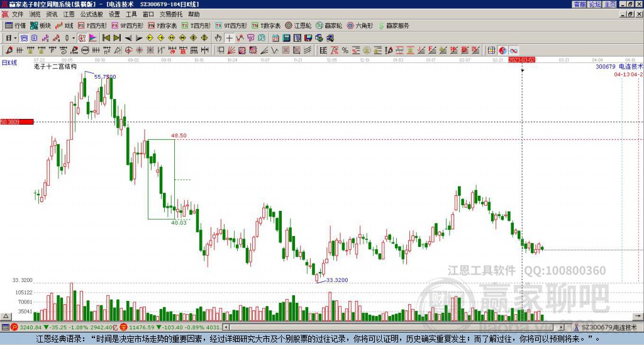Toggle the 权 adjusted-price button
The width and height of the screenshot is (644, 345).
[x=82, y=38]
